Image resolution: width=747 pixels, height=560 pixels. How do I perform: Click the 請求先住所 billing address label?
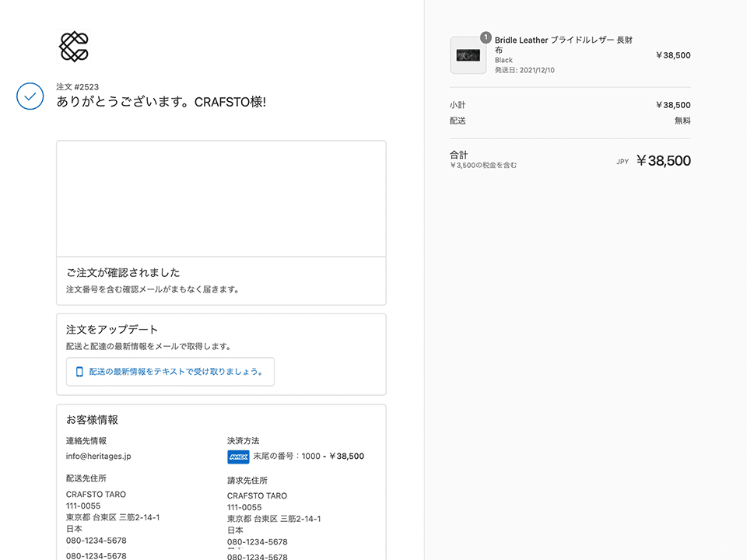pos(247,481)
